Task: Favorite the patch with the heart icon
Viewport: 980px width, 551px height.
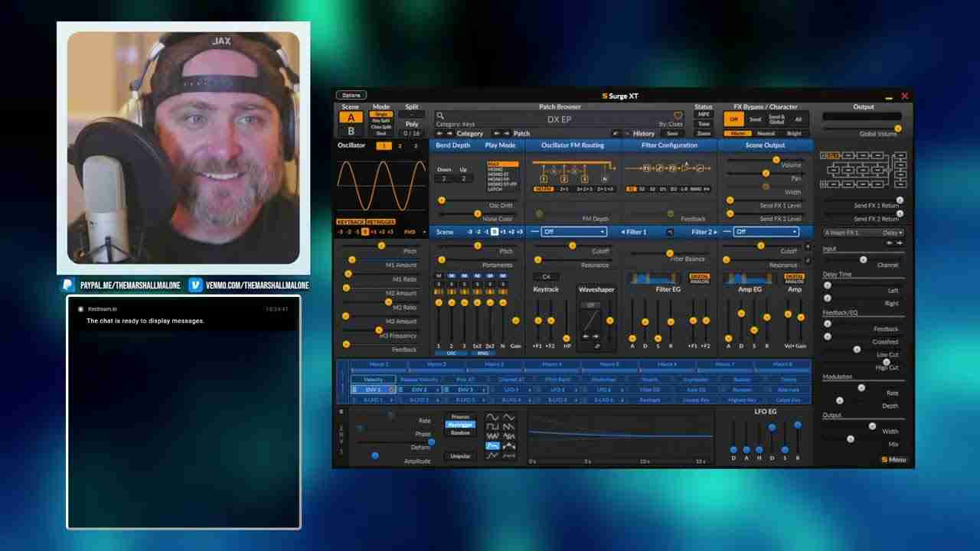Action: (678, 116)
